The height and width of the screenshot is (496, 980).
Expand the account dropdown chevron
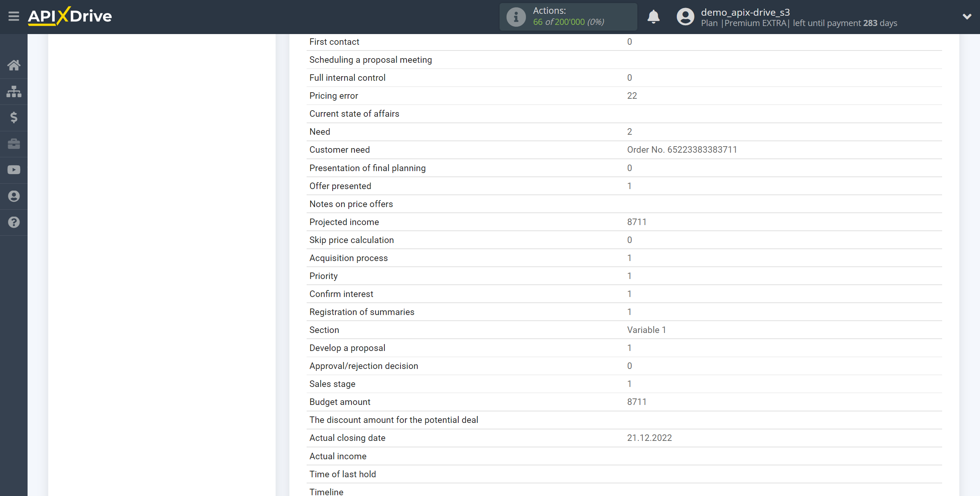[x=967, y=16]
